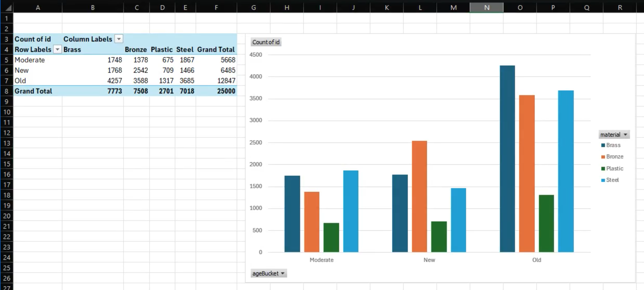Click the Old Brass bar in chart

[x=507, y=159]
